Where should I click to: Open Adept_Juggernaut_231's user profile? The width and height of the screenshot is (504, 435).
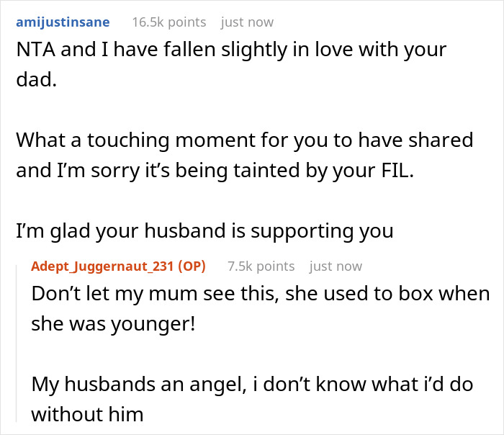101,266
